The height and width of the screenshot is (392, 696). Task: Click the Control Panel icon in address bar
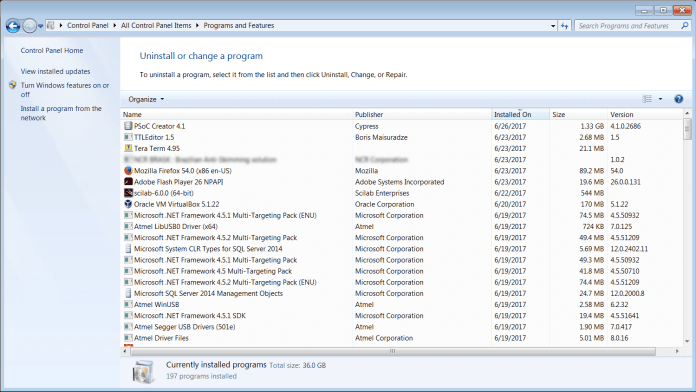pos(51,26)
